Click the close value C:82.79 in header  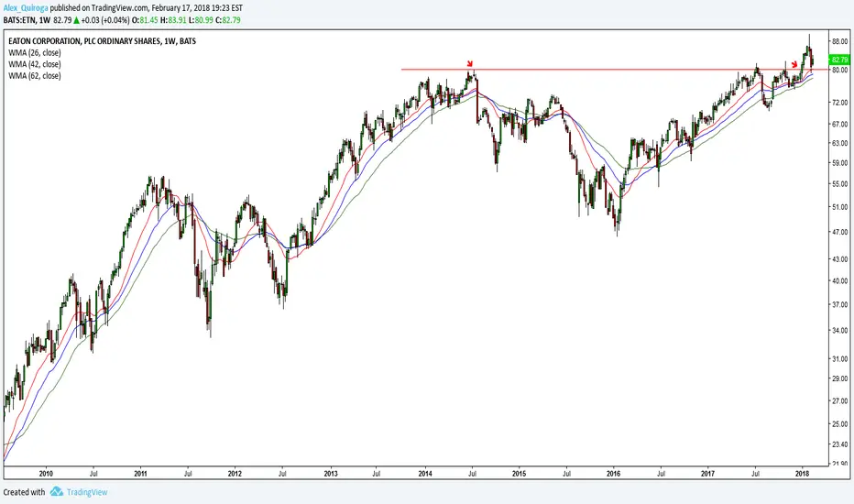[227, 20]
